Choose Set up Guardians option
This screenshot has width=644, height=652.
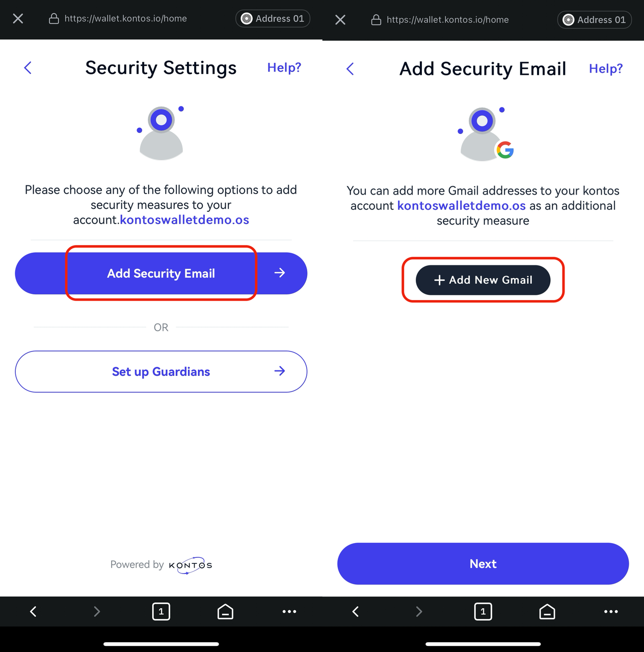[161, 371]
